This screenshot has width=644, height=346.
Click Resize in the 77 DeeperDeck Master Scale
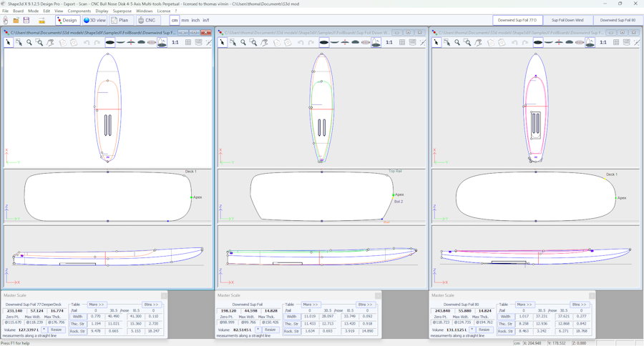[x=57, y=330]
